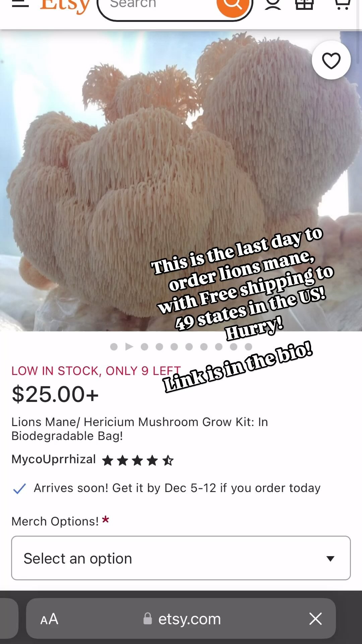Screen dimensions: 362x644
Task: Tap the orange search magnifier button
Action: 233,5
